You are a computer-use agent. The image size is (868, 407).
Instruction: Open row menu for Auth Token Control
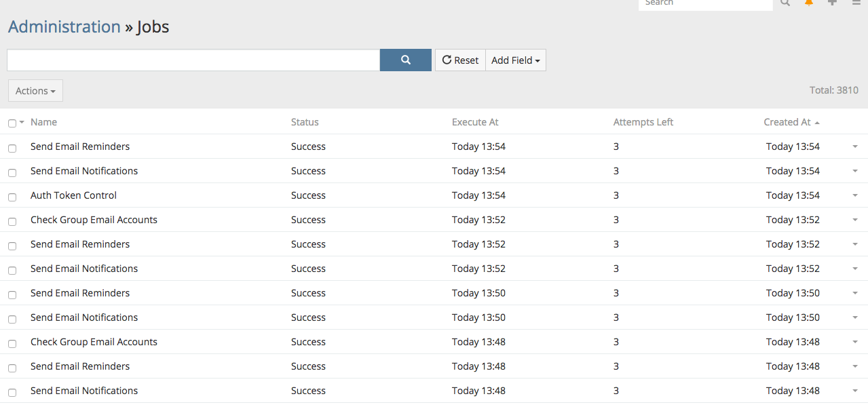point(854,195)
